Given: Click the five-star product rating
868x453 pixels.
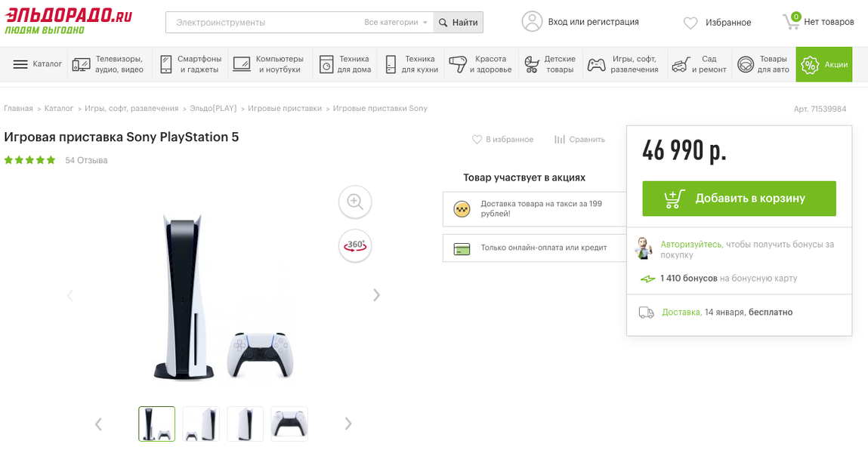Looking at the screenshot, I should click(x=30, y=160).
